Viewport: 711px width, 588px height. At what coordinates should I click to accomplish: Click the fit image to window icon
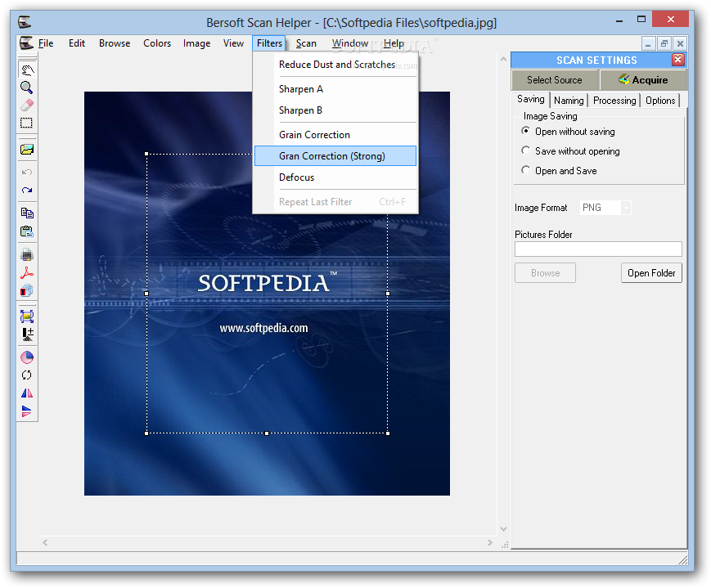click(x=27, y=316)
